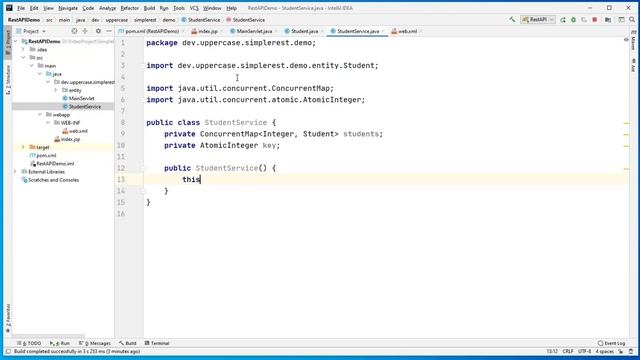This screenshot has width=640, height=360.
Task: Toggle the Project side tool button
Action: [x=8, y=42]
